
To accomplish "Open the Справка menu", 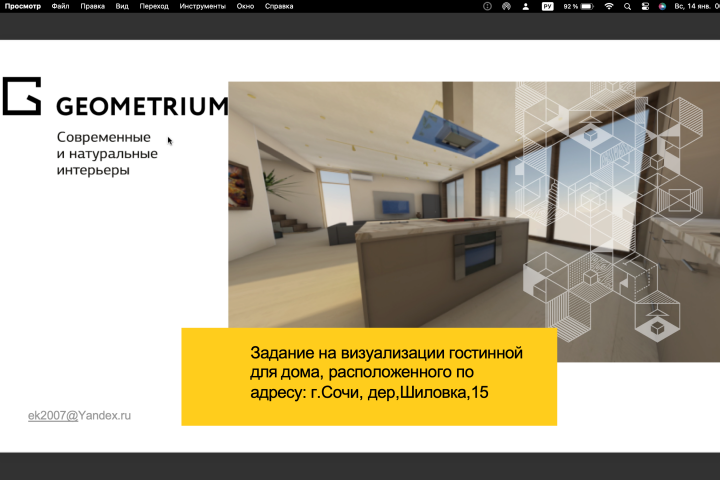I will (279, 6).
